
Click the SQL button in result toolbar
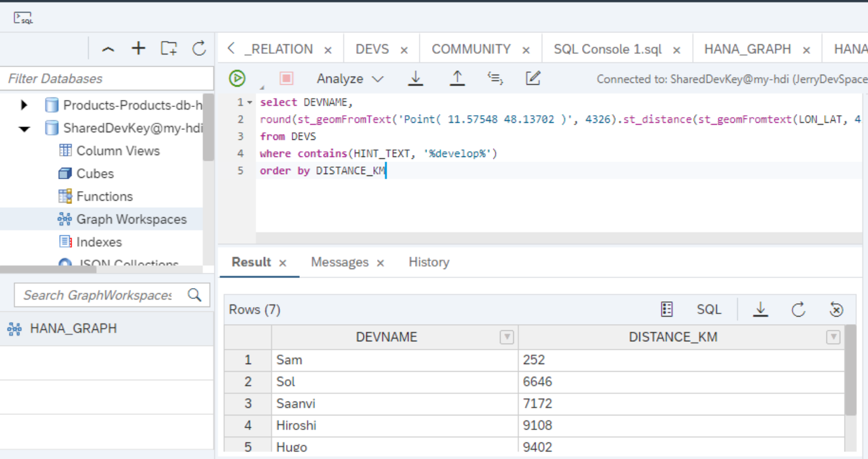click(x=709, y=309)
